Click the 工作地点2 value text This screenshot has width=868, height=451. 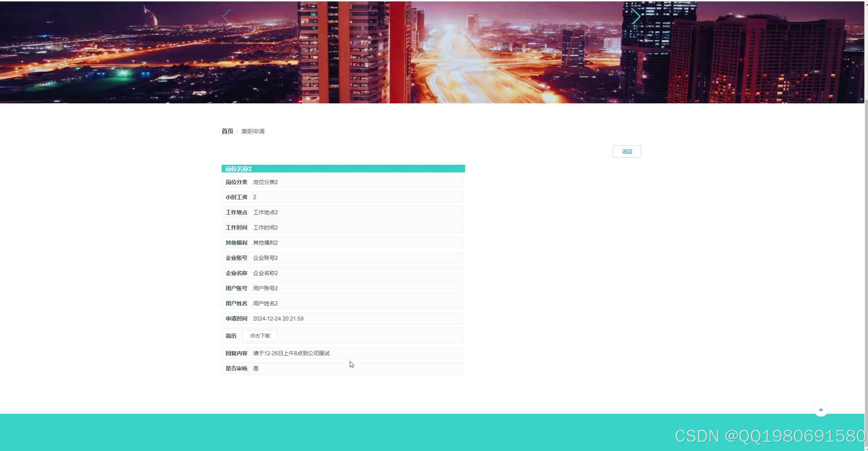click(265, 212)
